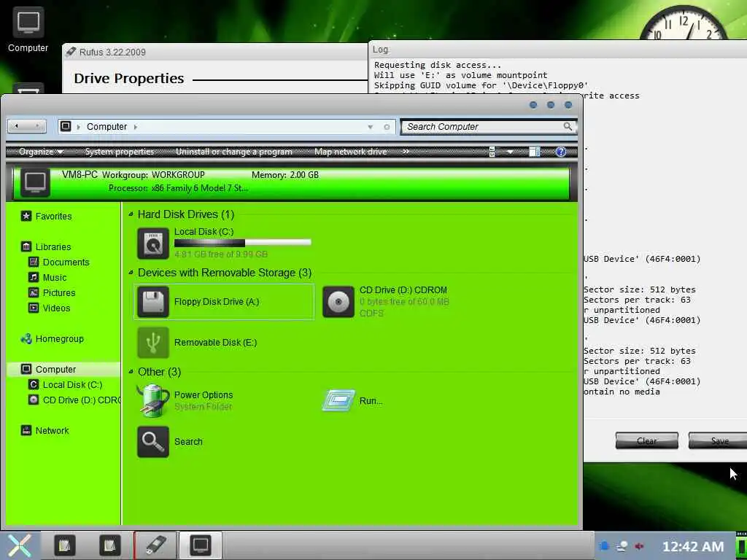Click the address bar refresh icon
The image size is (747, 560).
pyautogui.click(x=387, y=127)
